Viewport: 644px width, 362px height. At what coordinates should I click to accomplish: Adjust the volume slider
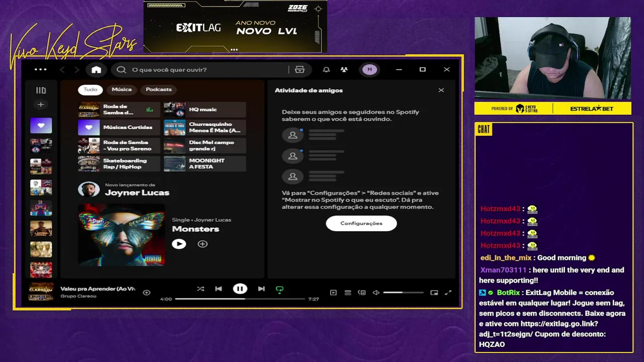(403, 293)
